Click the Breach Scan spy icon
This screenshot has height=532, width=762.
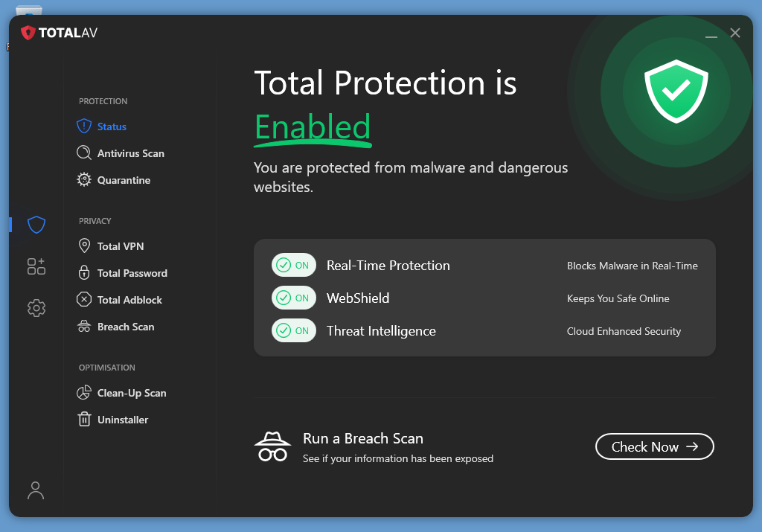tap(273, 447)
